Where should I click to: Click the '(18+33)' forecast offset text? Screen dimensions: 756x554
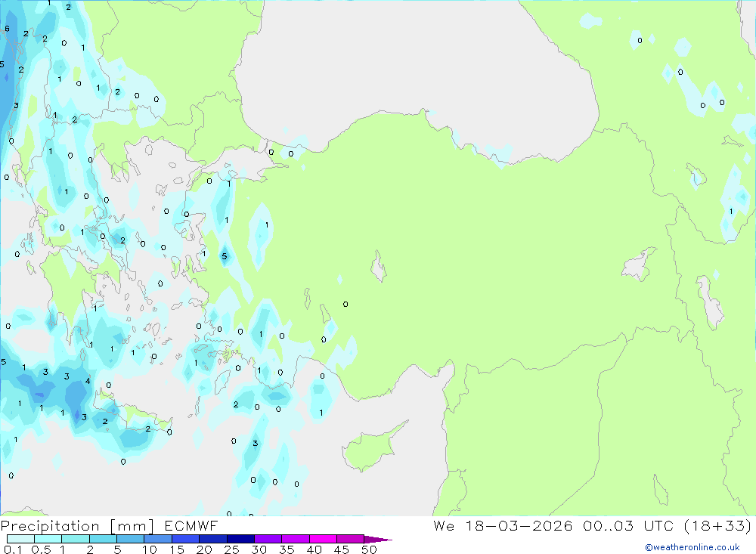[x=717, y=525]
